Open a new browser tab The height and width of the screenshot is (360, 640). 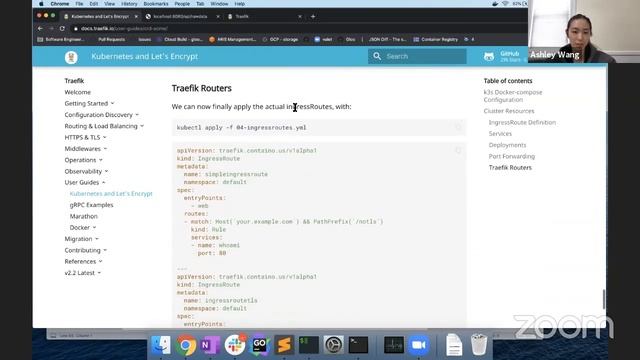[313, 16]
